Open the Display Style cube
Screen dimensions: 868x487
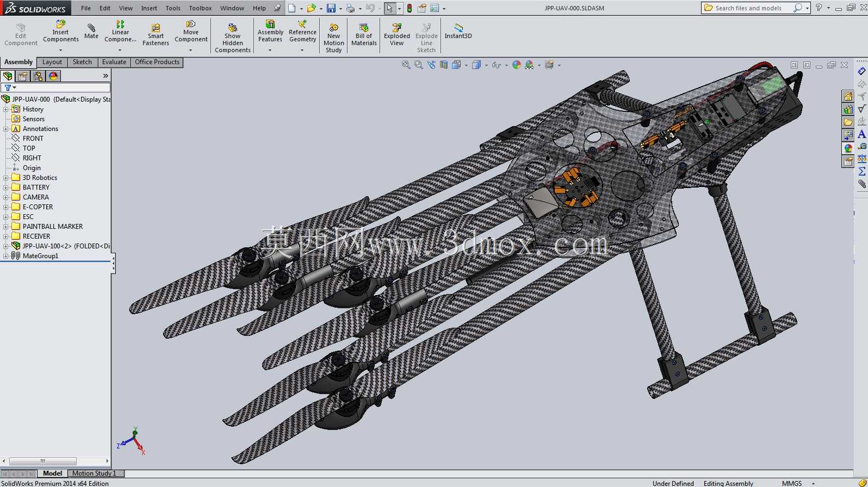476,65
